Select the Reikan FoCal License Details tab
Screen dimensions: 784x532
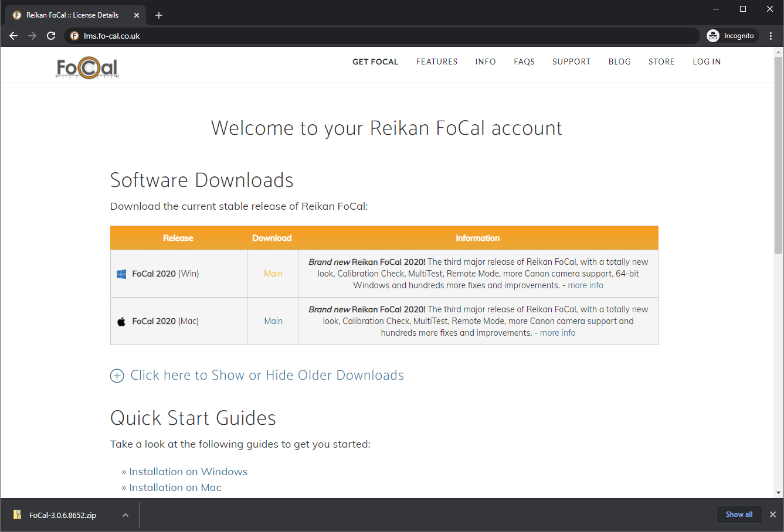pyautogui.click(x=76, y=15)
